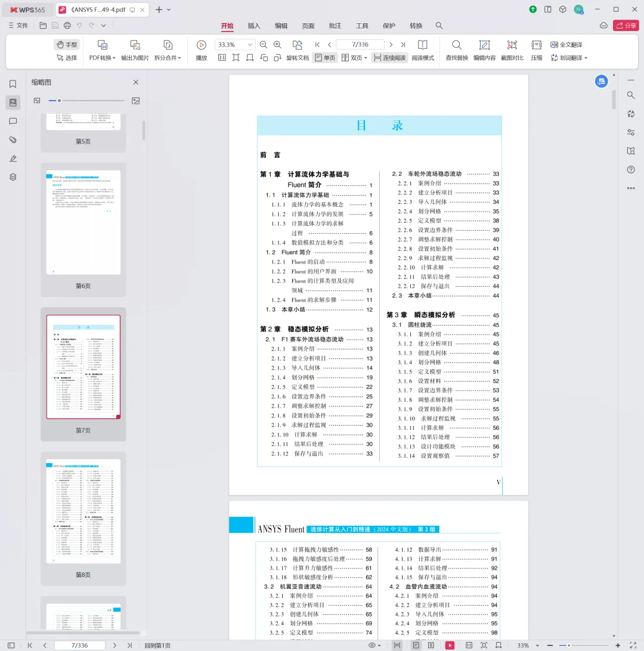Click the print icon in quick access
Image resolution: width=644 pixels, height=651 pixels.
67,25
